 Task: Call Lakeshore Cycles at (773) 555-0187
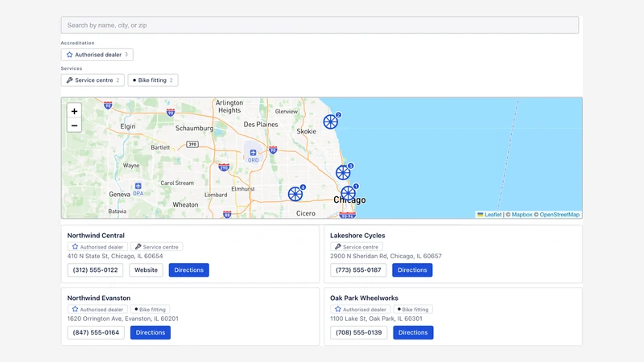coord(358,270)
